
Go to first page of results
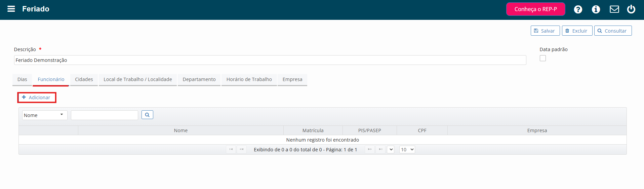point(231,149)
